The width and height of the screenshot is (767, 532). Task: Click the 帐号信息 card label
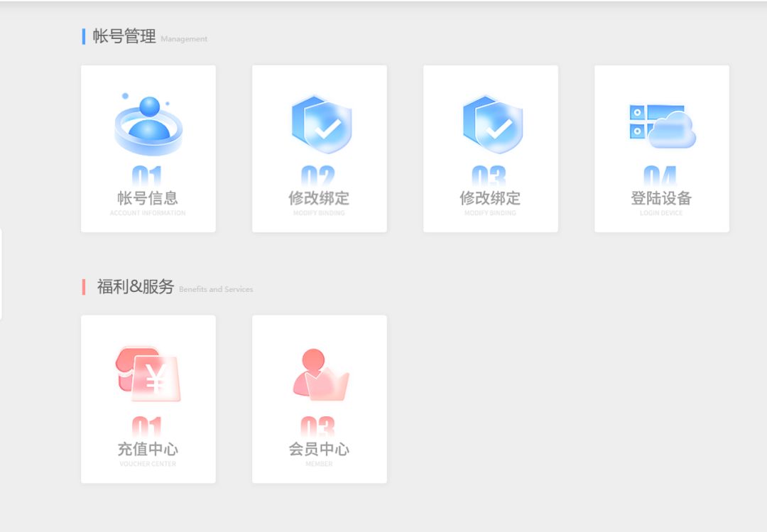point(148,198)
